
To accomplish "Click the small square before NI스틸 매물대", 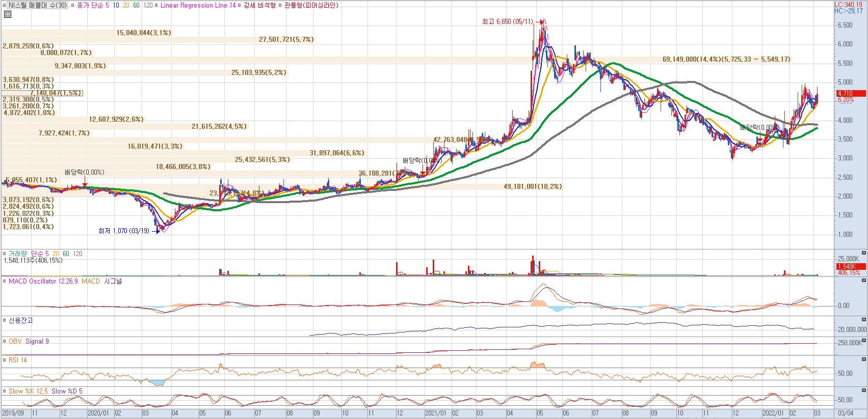I will click(x=4, y=6).
